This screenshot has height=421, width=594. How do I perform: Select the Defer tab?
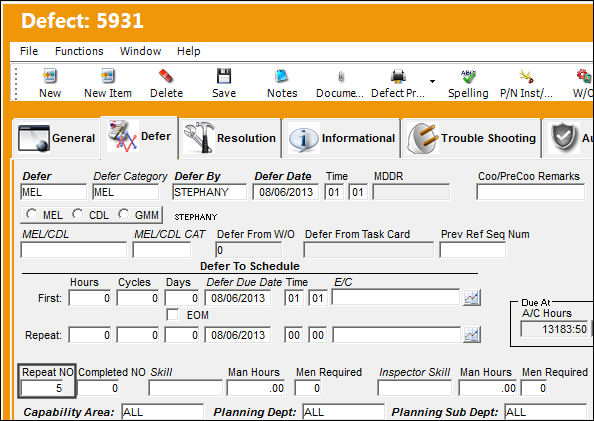[139, 136]
